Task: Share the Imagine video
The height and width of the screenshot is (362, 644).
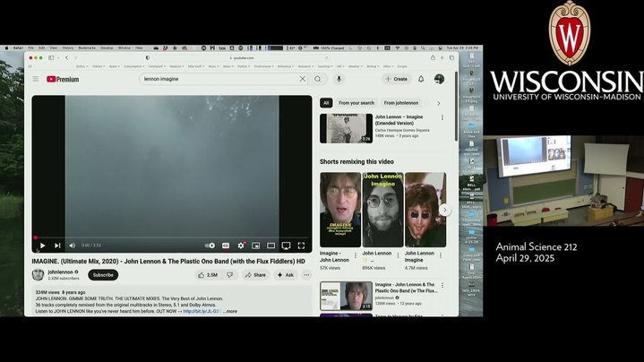Action: pyautogui.click(x=255, y=275)
